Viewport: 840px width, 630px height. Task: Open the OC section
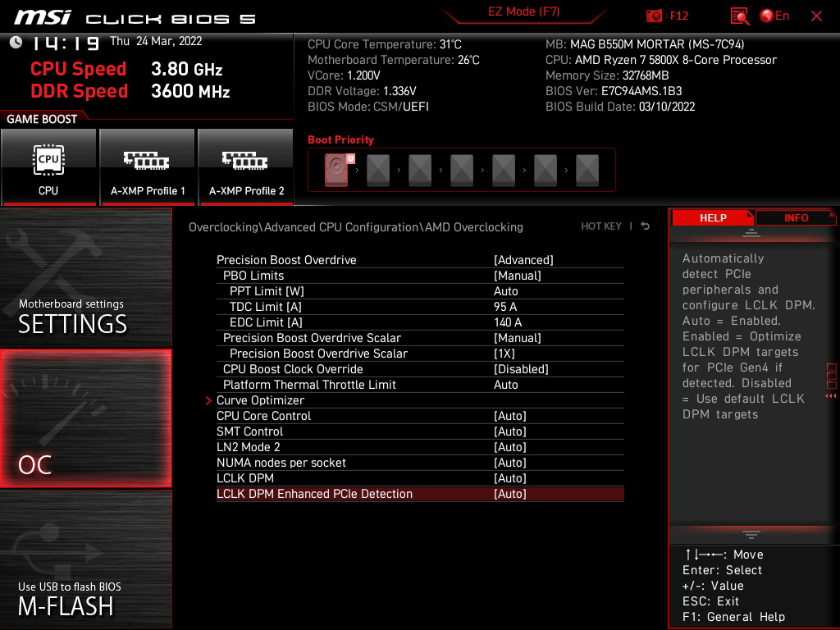85,418
